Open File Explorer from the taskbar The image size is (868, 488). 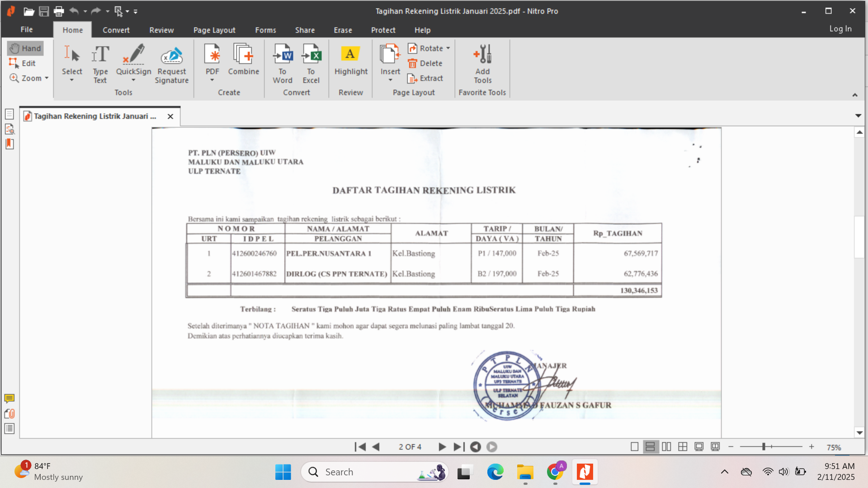point(525,472)
